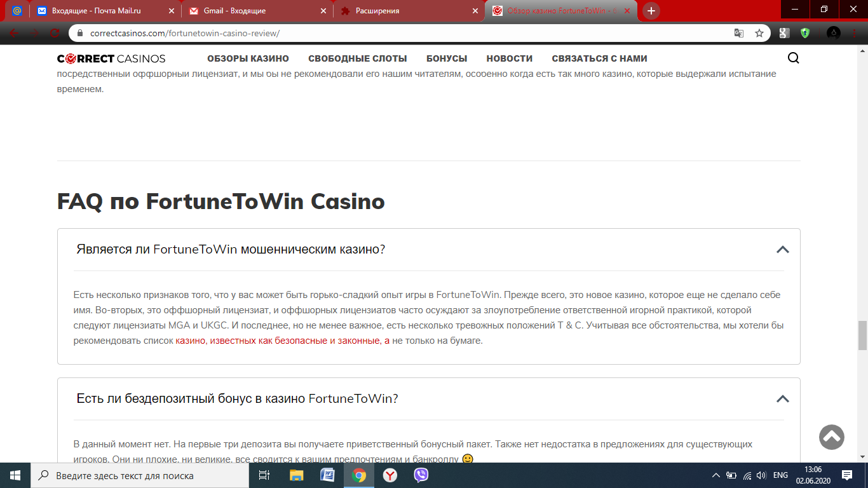Open the volume control in tray
This screenshot has width=868, height=488.
(762, 475)
